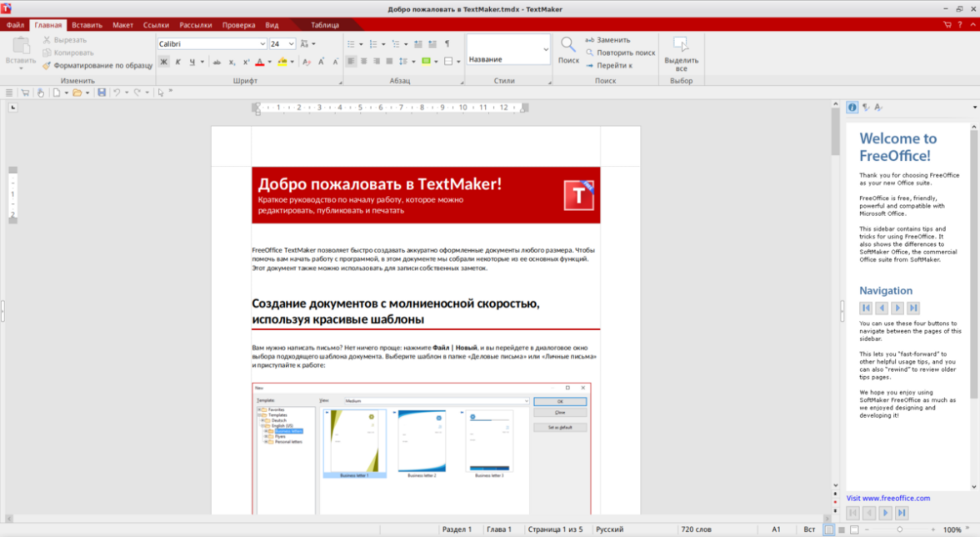Open the font size 24 dropdown
980x537 pixels.
click(292, 43)
